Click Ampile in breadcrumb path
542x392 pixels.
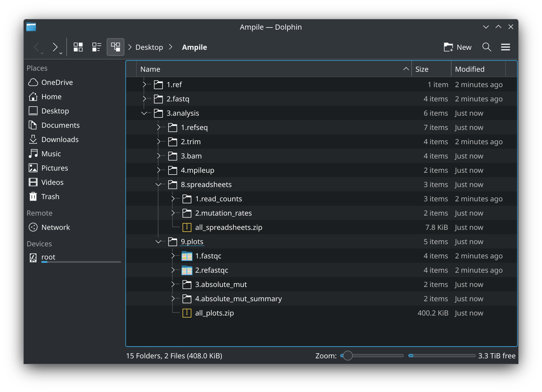click(x=194, y=47)
